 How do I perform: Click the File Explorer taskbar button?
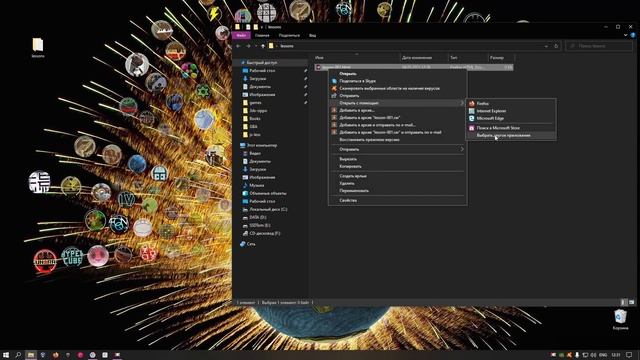pyautogui.click(x=31, y=355)
